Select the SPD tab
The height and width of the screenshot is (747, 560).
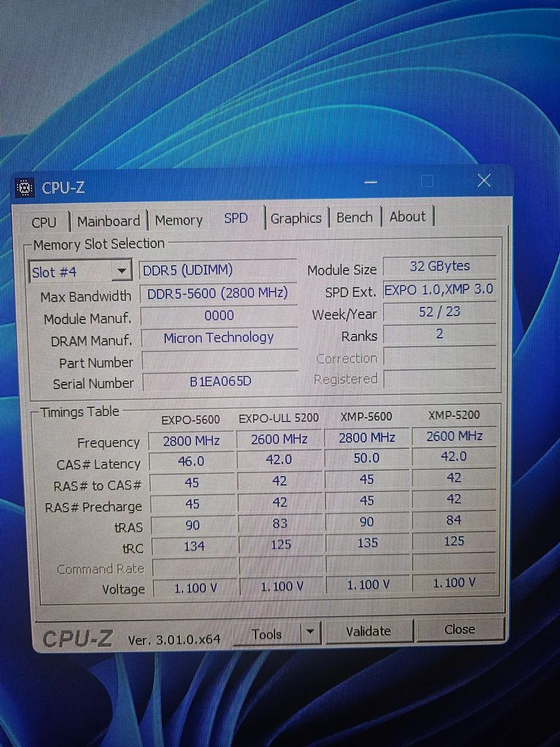(236, 218)
